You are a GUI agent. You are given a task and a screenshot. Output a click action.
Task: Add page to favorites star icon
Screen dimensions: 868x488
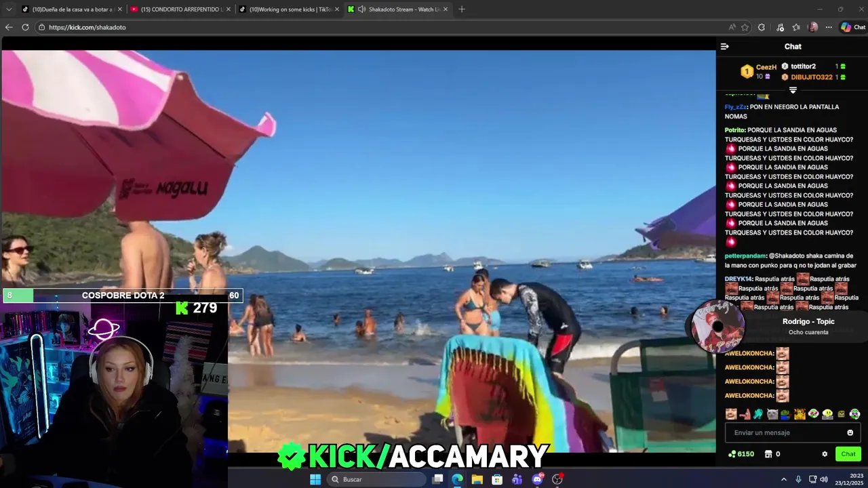click(745, 27)
